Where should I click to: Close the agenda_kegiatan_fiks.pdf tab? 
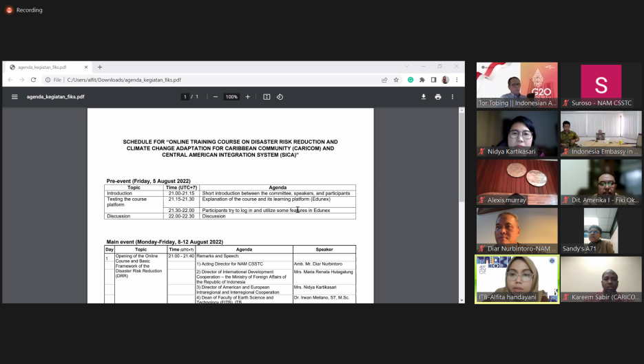(x=86, y=67)
